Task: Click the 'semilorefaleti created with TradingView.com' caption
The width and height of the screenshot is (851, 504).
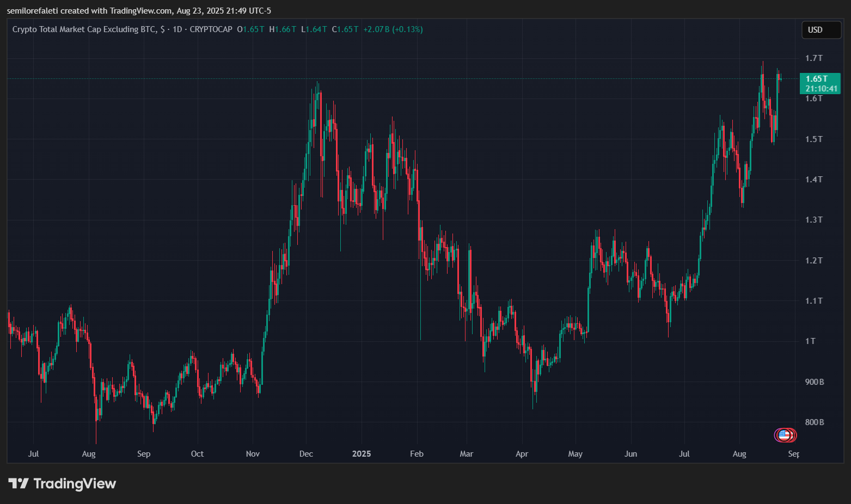Action: pyautogui.click(x=89, y=11)
